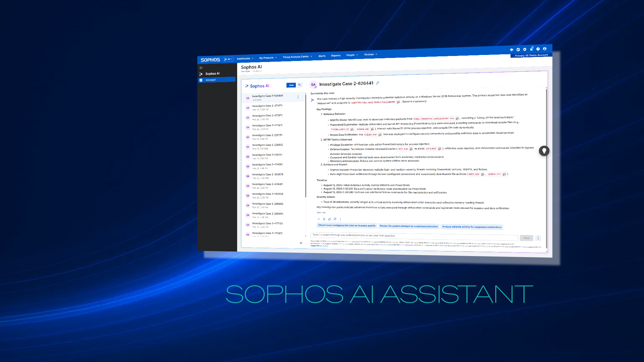Select the Reports menu item
The height and width of the screenshot is (362, 644).
(336, 55)
